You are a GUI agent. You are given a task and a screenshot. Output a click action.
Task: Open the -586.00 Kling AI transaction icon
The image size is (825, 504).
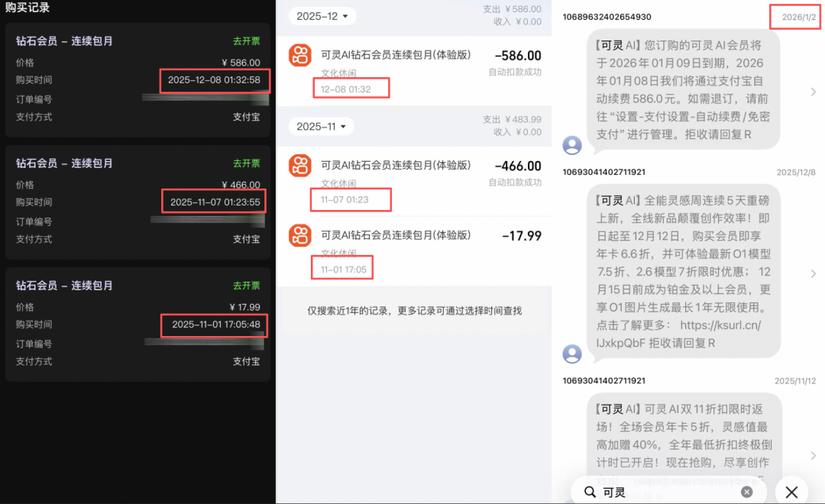300,55
